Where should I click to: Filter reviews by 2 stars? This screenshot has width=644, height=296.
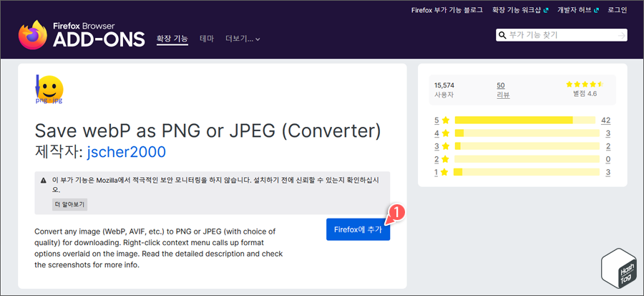point(442,160)
